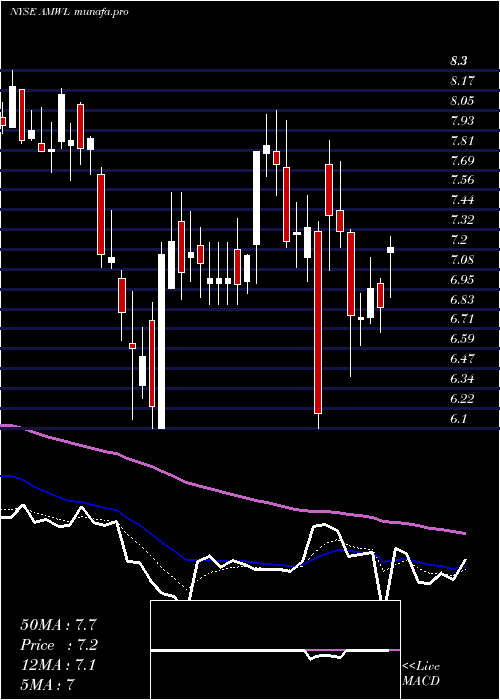Click the 7.32 price axis label
500x700 pixels.
click(462, 220)
